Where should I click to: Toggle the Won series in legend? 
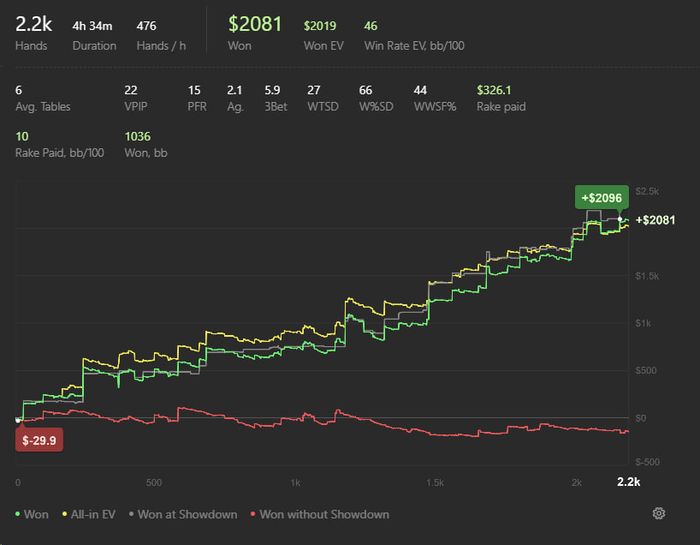tap(32, 514)
